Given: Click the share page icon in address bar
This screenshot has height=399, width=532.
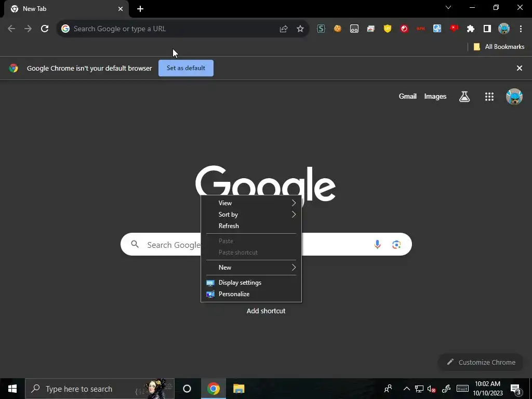Looking at the screenshot, I should pos(284,29).
